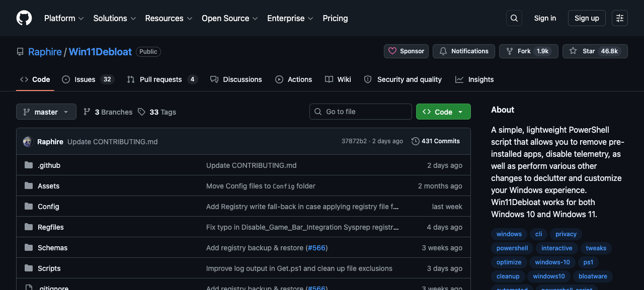The height and width of the screenshot is (290, 644).
Task: Open the Update CONTRIBUTING.md commit message in header row
Action: [113, 142]
